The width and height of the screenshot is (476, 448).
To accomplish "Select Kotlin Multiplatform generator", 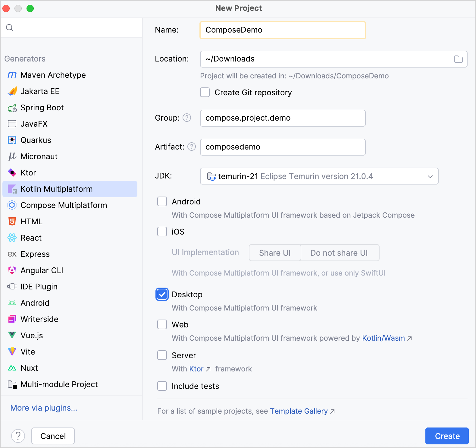I will pos(70,189).
